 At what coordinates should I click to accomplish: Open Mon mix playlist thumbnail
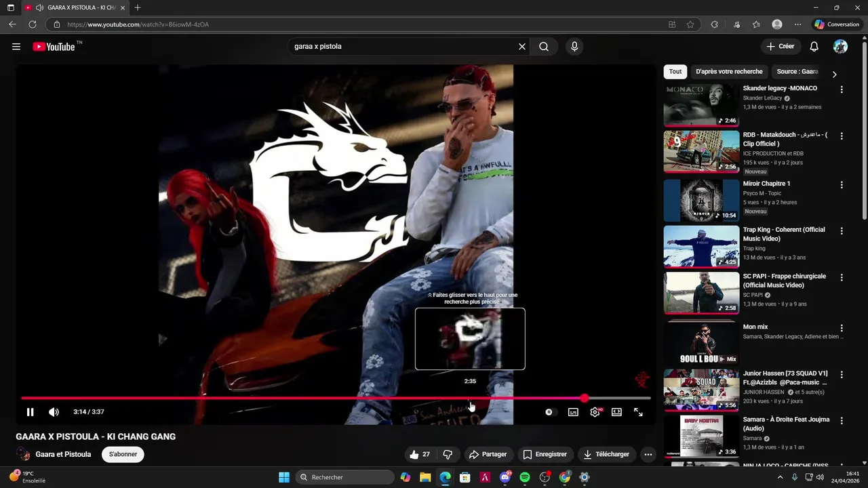701,342
